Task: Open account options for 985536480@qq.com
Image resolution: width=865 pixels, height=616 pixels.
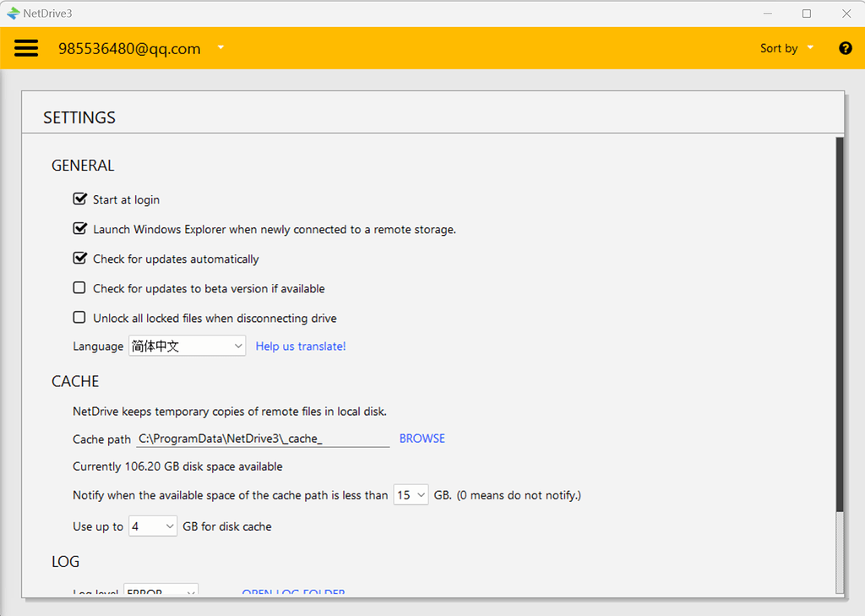Action: 220,48
